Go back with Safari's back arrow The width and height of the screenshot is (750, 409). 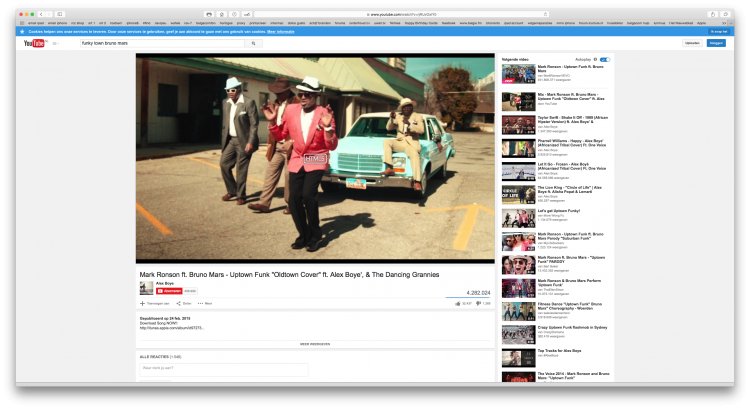click(x=41, y=14)
